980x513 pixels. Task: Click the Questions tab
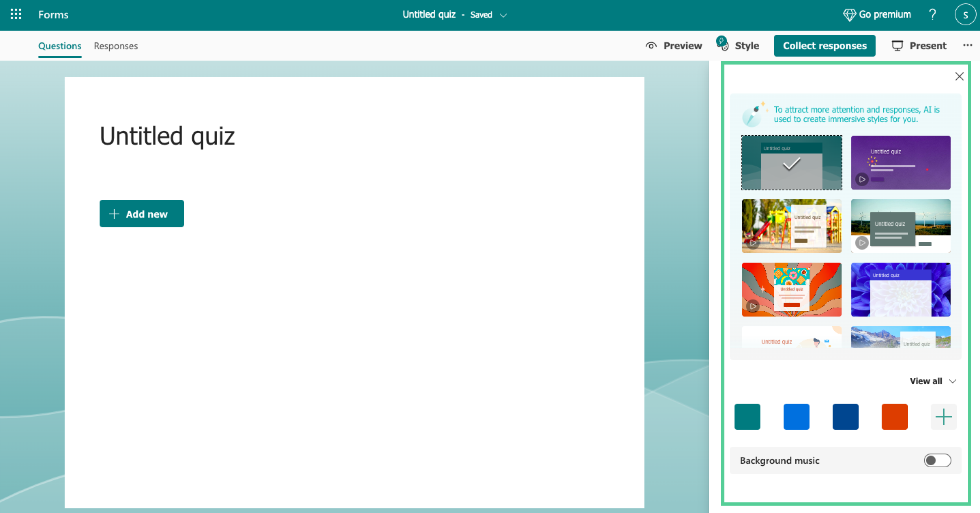(60, 45)
